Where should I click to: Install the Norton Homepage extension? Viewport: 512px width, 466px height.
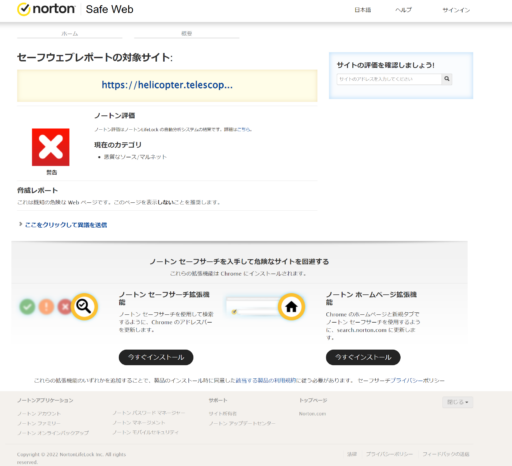tap(363, 357)
